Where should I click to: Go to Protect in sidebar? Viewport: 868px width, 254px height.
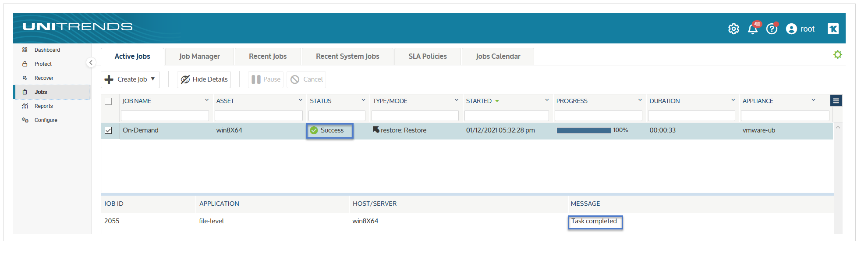click(43, 64)
